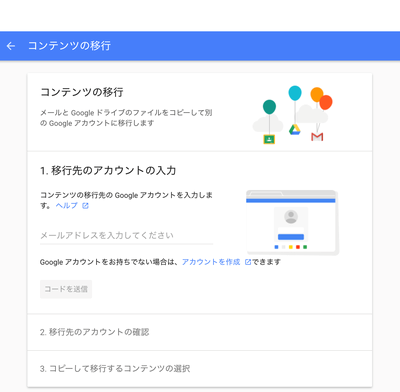This screenshot has width=400, height=392.
Task: Expand step 3. コピーして移行するコンテンツの選択
Action: tap(199, 369)
